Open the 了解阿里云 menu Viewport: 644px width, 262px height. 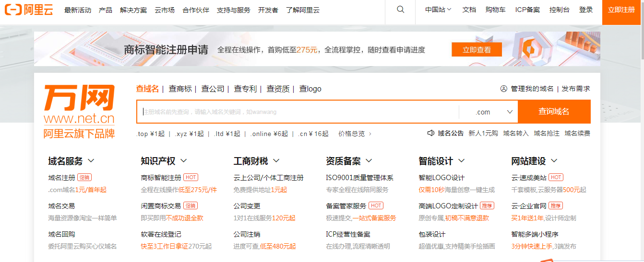[x=303, y=10]
